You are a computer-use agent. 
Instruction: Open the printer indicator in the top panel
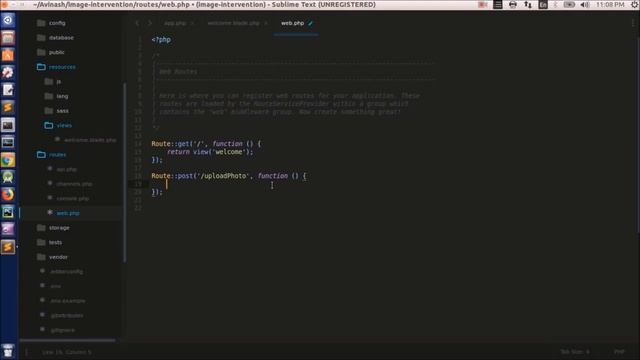pos(513,4)
